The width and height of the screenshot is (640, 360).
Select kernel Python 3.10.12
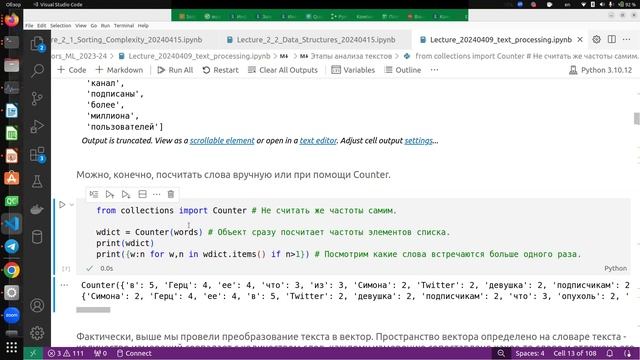[600, 70]
